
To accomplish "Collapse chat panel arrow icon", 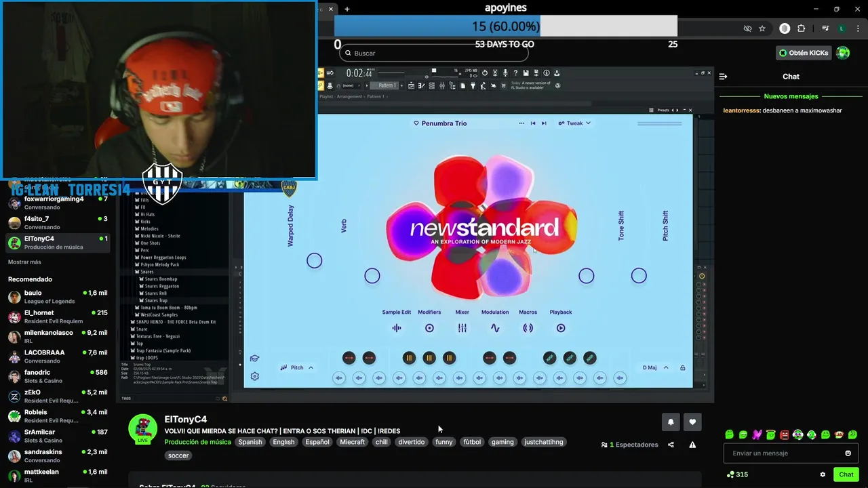I will pyautogui.click(x=724, y=77).
